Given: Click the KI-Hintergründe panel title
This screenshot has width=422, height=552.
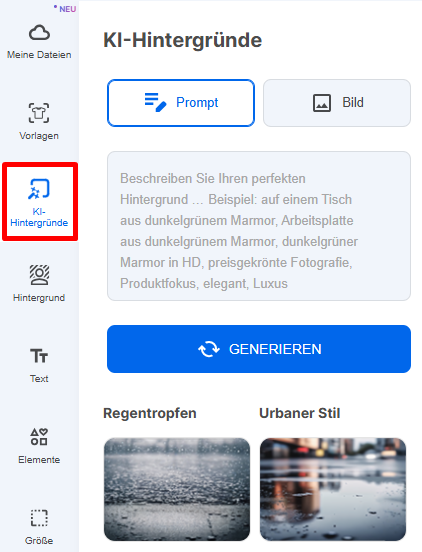Looking at the screenshot, I should click(x=182, y=40).
